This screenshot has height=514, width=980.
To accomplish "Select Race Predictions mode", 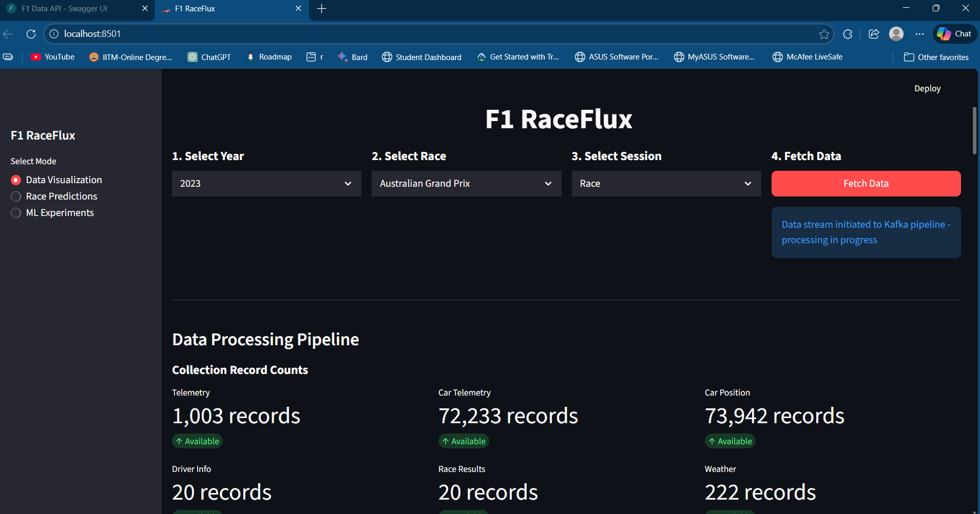I will (x=54, y=196).
